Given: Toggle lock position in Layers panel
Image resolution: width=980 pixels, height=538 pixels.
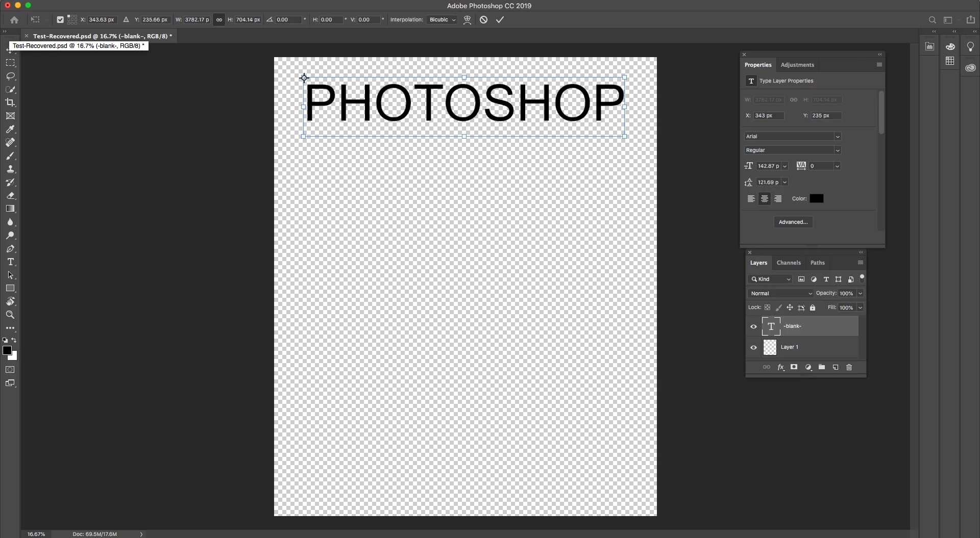Looking at the screenshot, I should (790, 308).
